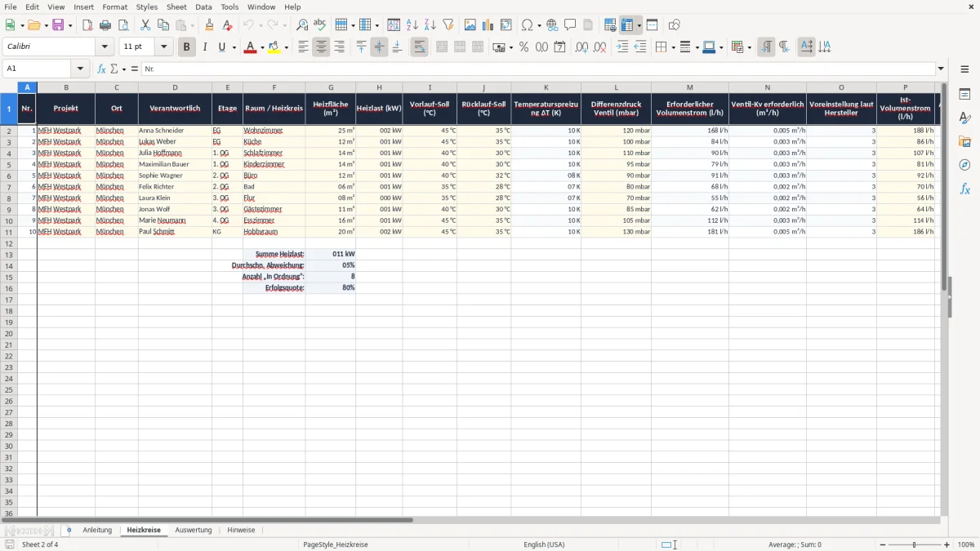Expand font color dropdown arrow
This screenshot has width=980, height=551.
[x=261, y=47]
